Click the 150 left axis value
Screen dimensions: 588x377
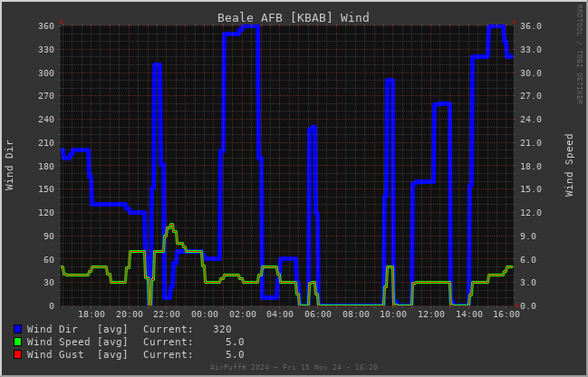tap(46, 189)
